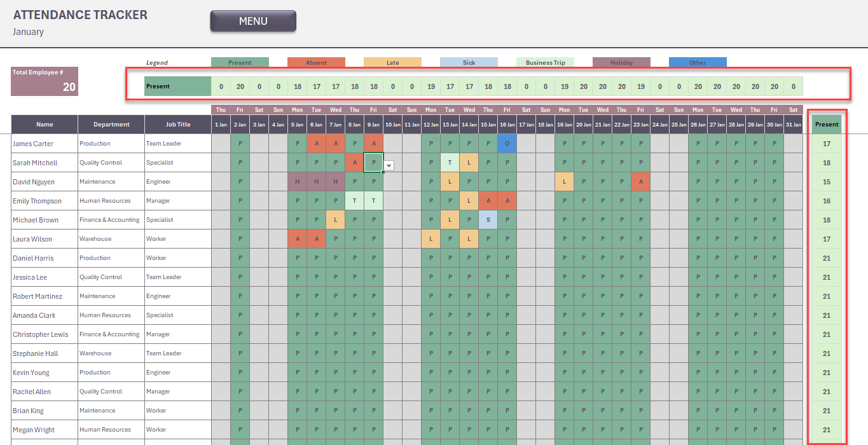Select Michael Brown's Sick cell on 15 Jan

coord(488,220)
